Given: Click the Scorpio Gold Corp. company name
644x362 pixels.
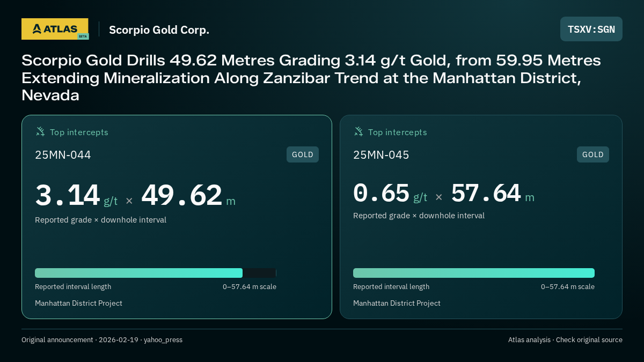Looking at the screenshot, I should point(159,30).
